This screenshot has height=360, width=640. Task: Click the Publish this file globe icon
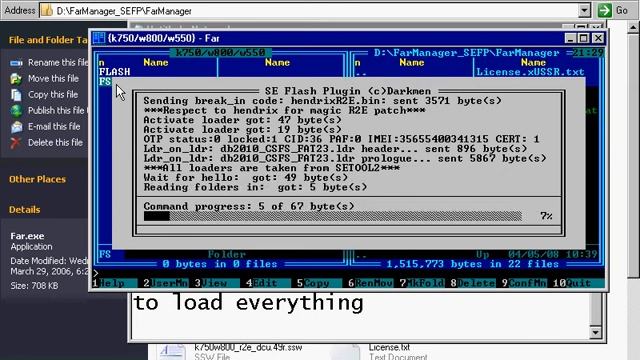coord(16,111)
